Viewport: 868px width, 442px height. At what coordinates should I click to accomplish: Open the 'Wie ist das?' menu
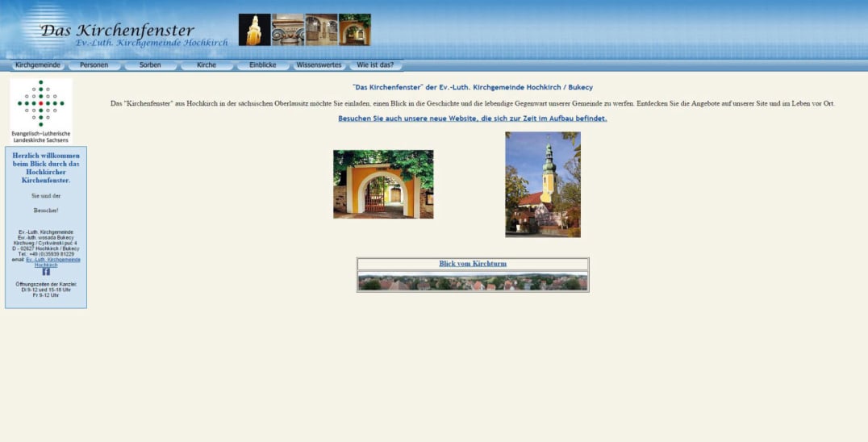pos(375,65)
